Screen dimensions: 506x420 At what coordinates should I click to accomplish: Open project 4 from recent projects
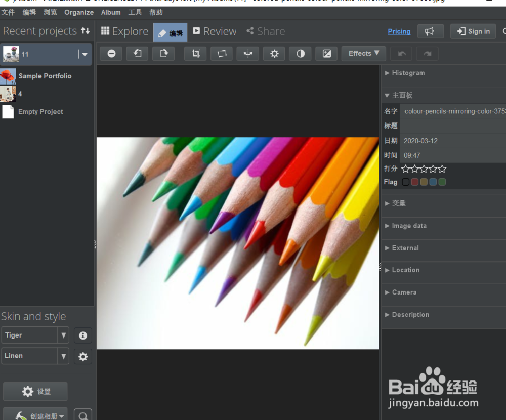20,94
